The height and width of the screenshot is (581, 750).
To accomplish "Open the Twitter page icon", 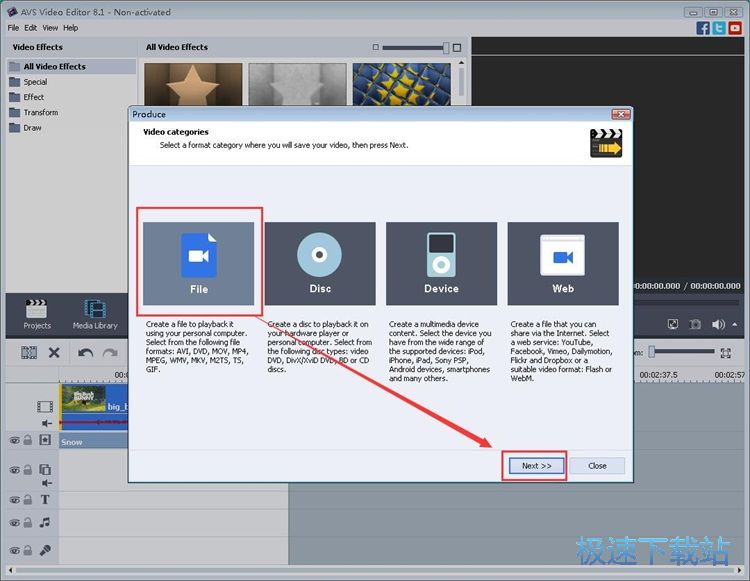I will pos(719,28).
